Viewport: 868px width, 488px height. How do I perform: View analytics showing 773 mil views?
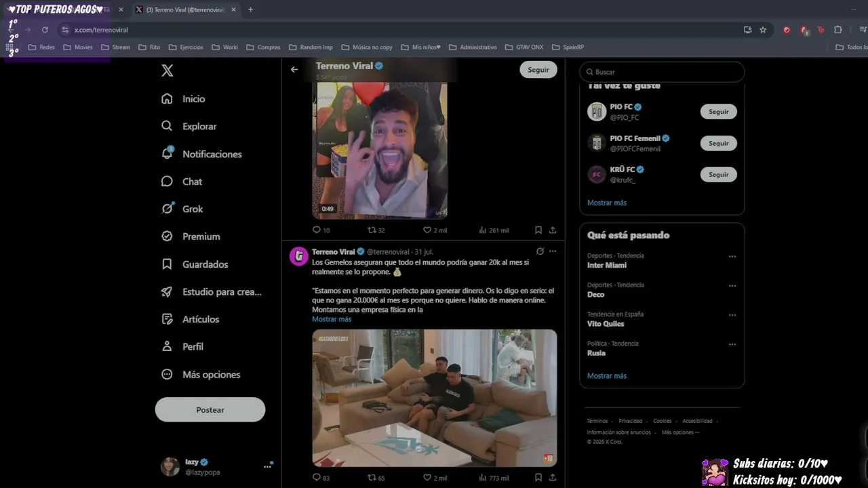pyautogui.click(x=494, y=477)
